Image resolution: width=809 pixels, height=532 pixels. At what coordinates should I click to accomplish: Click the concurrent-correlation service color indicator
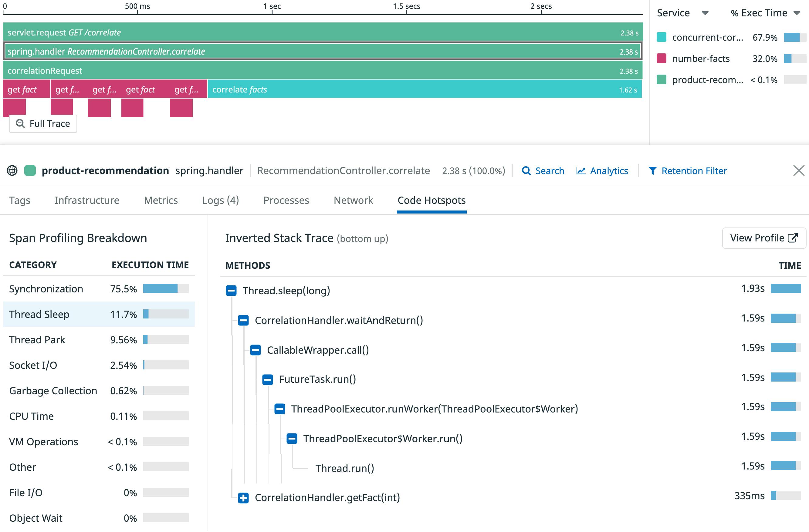tap(662, 37)
